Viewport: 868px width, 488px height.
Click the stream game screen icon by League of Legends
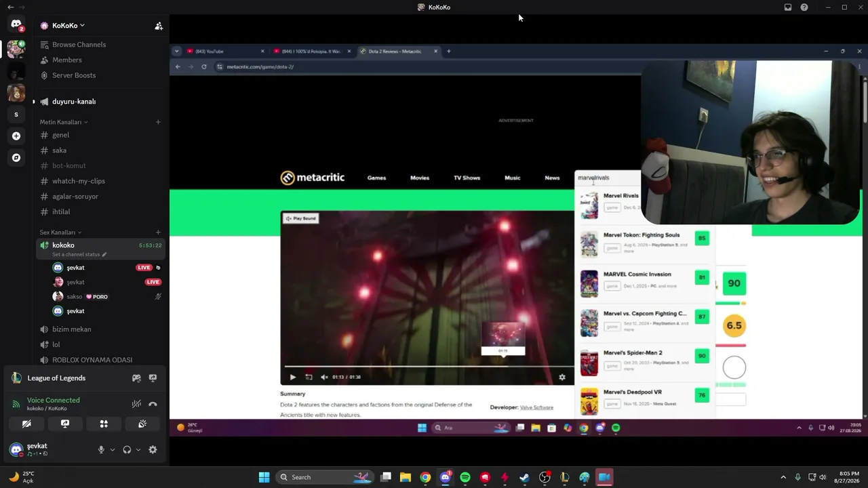click(x=153, y=378)
